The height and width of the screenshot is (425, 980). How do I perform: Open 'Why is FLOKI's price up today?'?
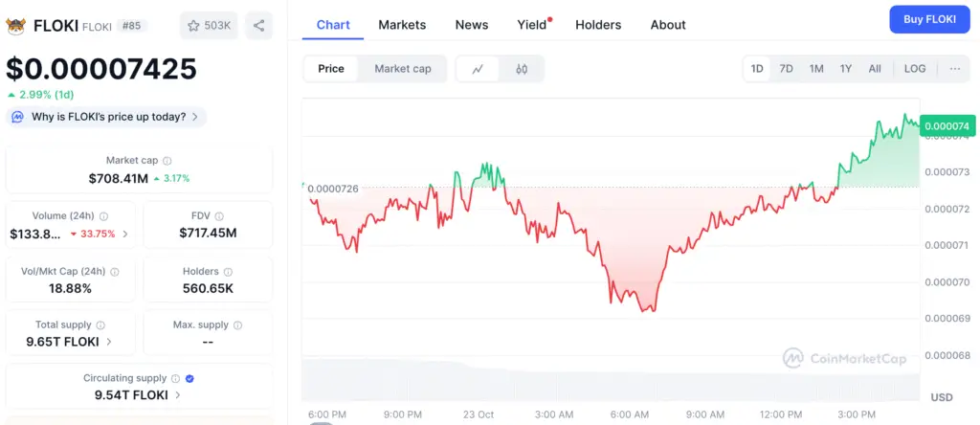(107, 117)
